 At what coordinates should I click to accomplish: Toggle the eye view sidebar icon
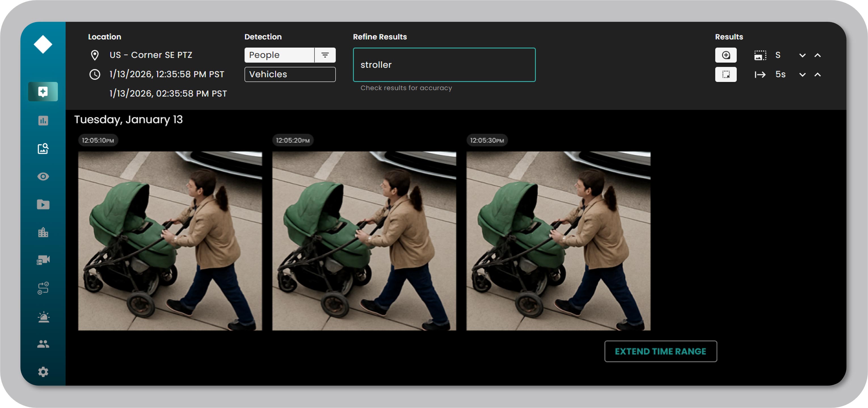click(43, 177)
